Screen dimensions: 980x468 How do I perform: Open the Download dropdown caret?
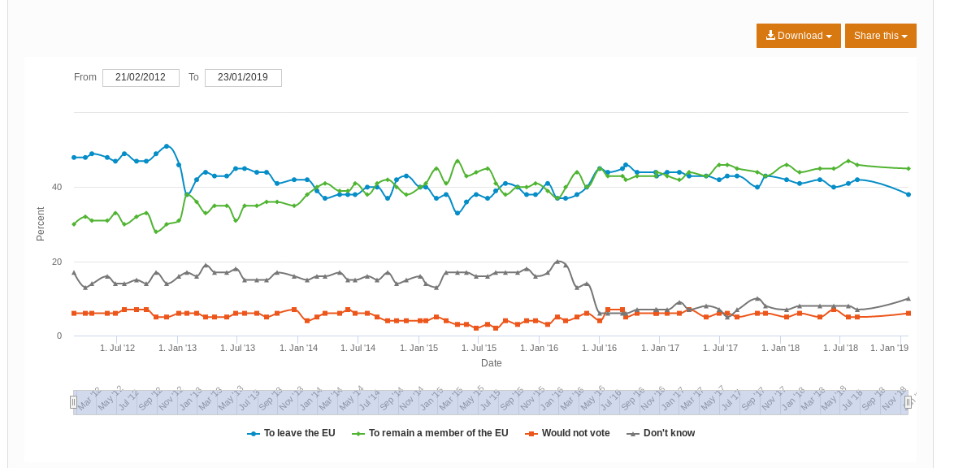pyautogui.click(x=829, y=37)
